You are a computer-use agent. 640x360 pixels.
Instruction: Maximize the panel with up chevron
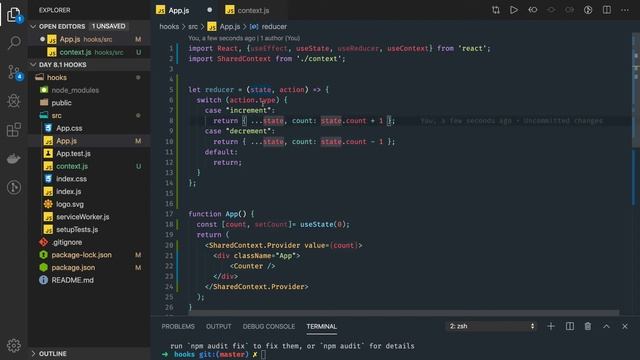[x=606, y=326]
